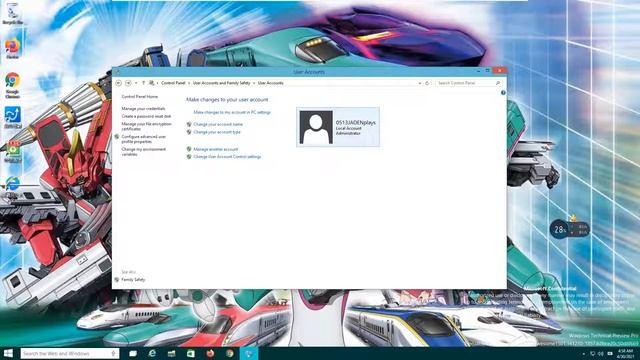Open the Store app from the taskbar
Image resolution: width=640 pixels, height=360 pixels.
(191, 353)
